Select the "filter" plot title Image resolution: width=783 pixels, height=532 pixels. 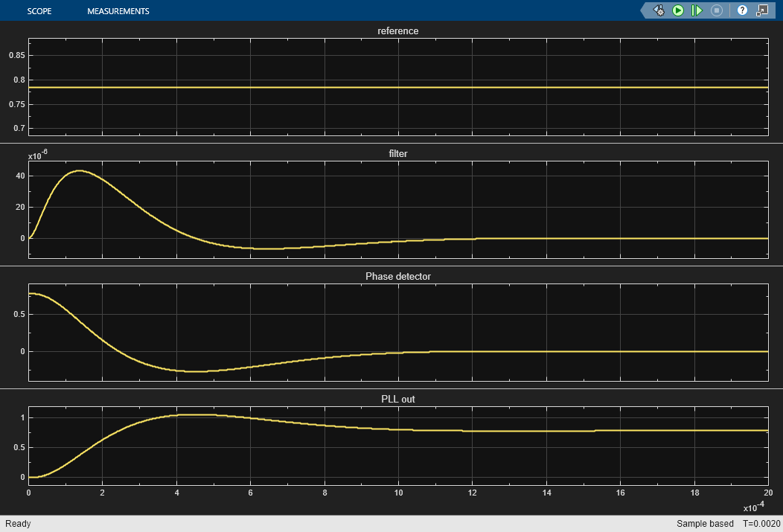click(398, 153)
